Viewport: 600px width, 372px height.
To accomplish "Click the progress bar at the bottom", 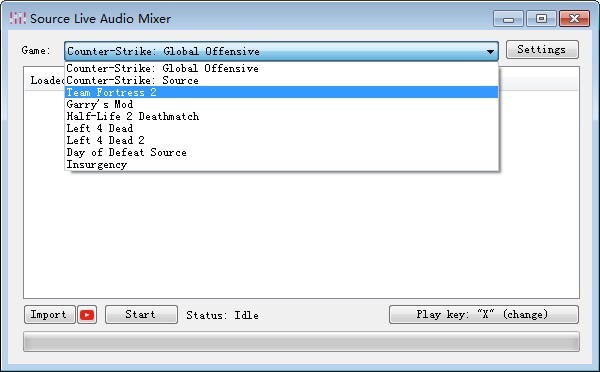I will pyautogui.click(x=302, y=342).
